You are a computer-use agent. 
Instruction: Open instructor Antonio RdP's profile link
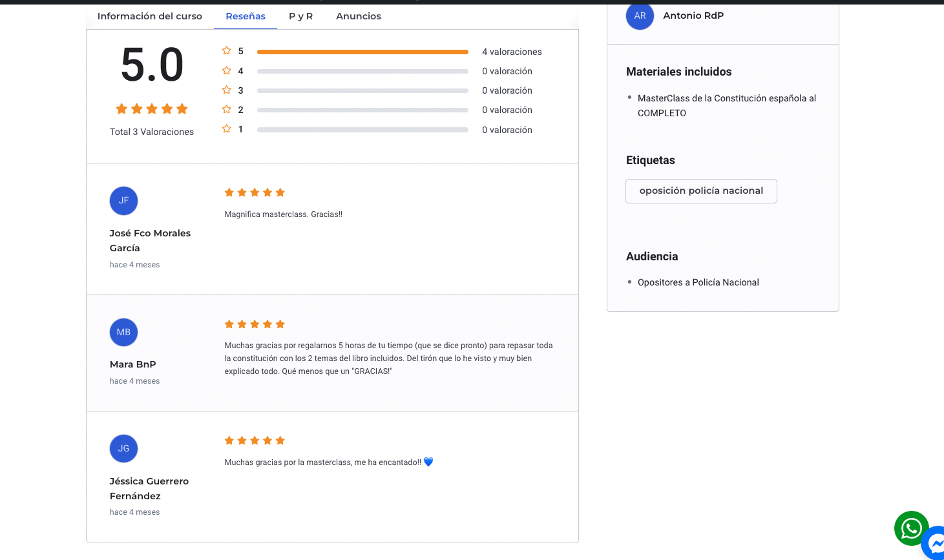click(693, 16)
